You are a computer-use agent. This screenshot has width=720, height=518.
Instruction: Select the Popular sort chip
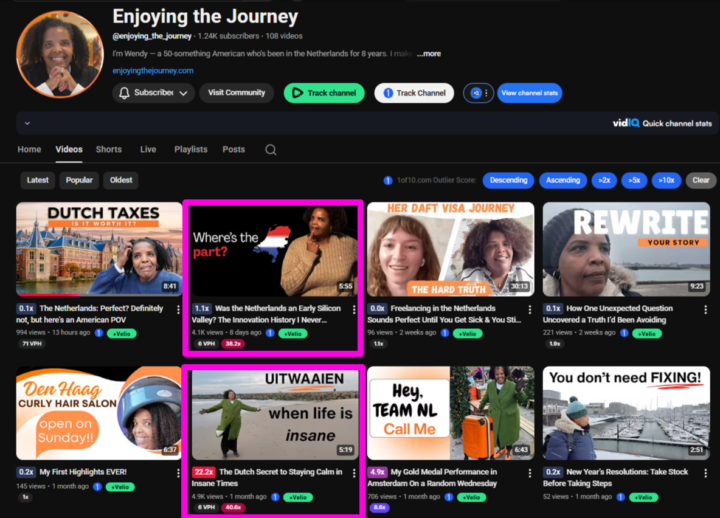(x=79, y=180)
